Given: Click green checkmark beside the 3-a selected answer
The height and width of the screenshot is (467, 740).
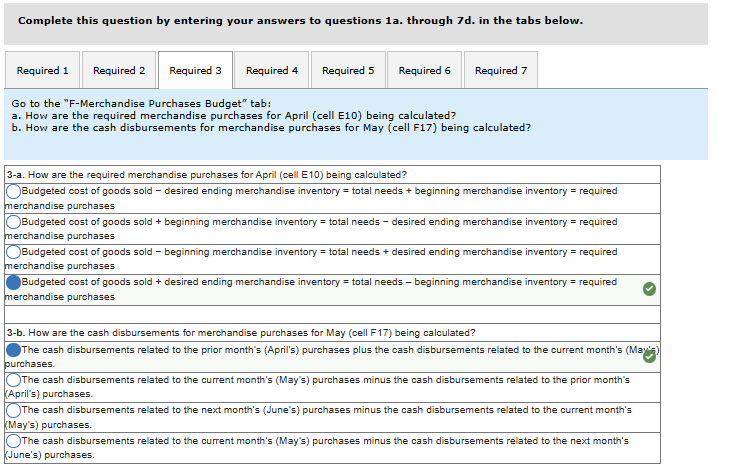Looking at the screenshot, I should 649,289.
